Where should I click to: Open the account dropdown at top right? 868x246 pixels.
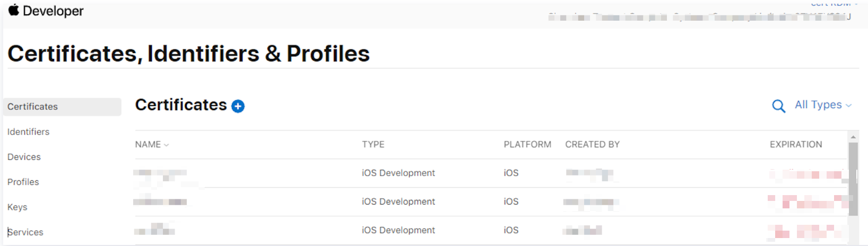point(834,4)
